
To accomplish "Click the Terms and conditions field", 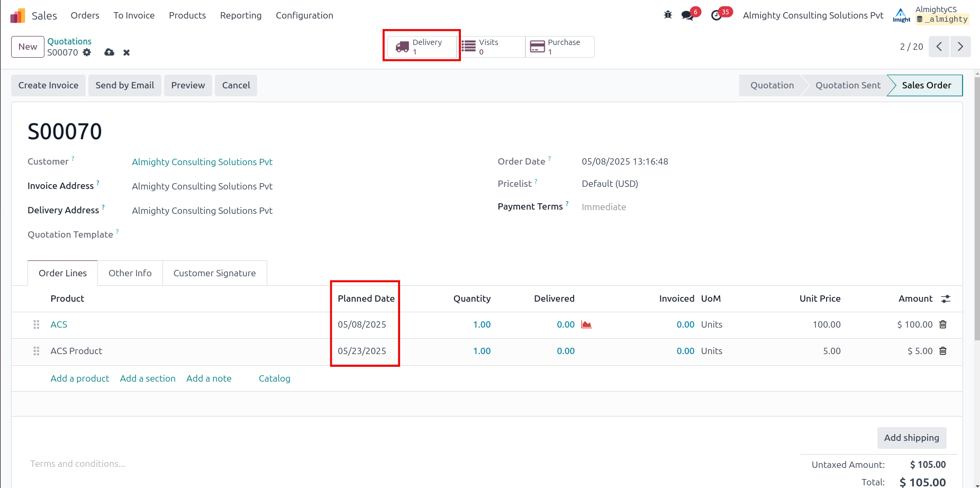I will tap(78, 464).
